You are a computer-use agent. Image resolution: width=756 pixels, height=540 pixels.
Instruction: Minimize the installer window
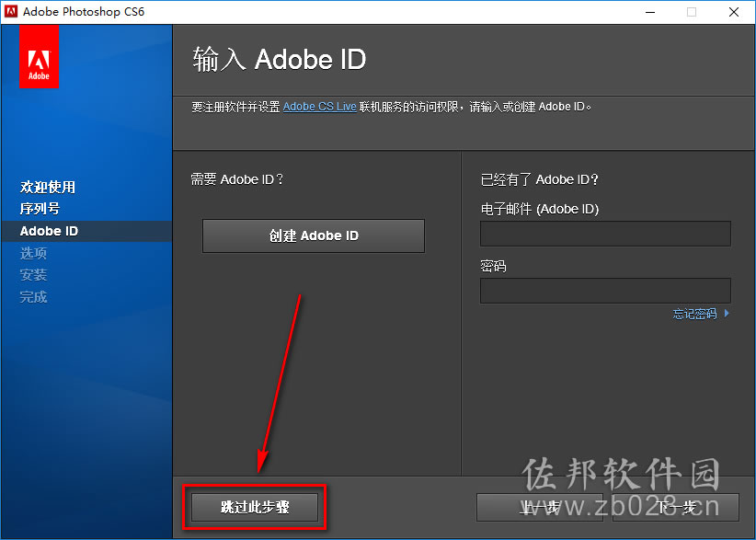650,12
